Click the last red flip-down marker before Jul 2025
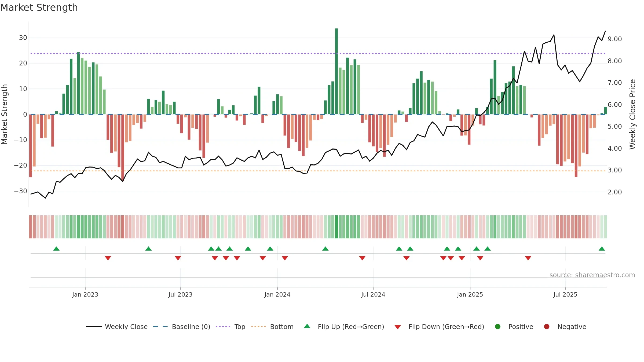 click(528, 258)
